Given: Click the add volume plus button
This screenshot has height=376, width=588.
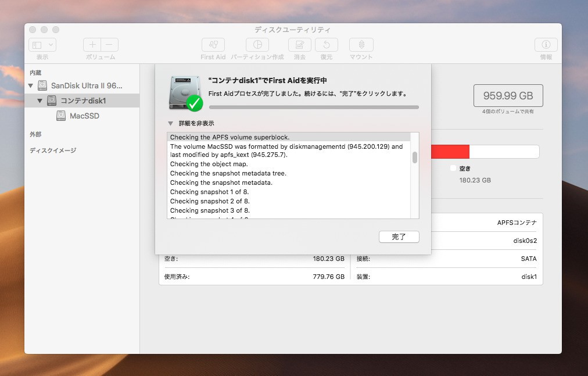Looking at the screenshot, I should 92,45.
